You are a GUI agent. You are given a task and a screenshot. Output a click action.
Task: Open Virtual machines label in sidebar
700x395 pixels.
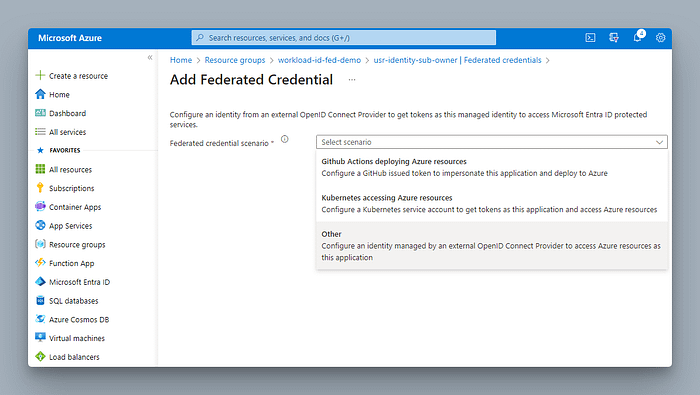coord(77,338)
